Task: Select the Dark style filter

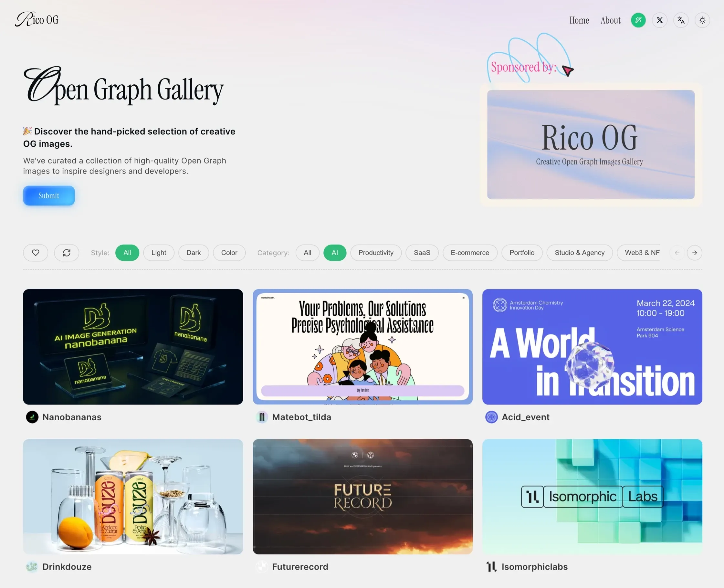Action: (x=194, y=253)
